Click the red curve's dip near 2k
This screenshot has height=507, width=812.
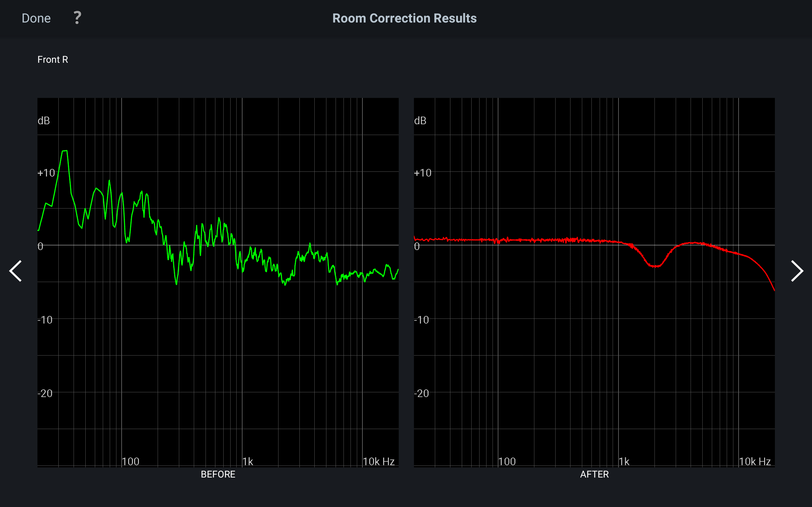[655, 266]
